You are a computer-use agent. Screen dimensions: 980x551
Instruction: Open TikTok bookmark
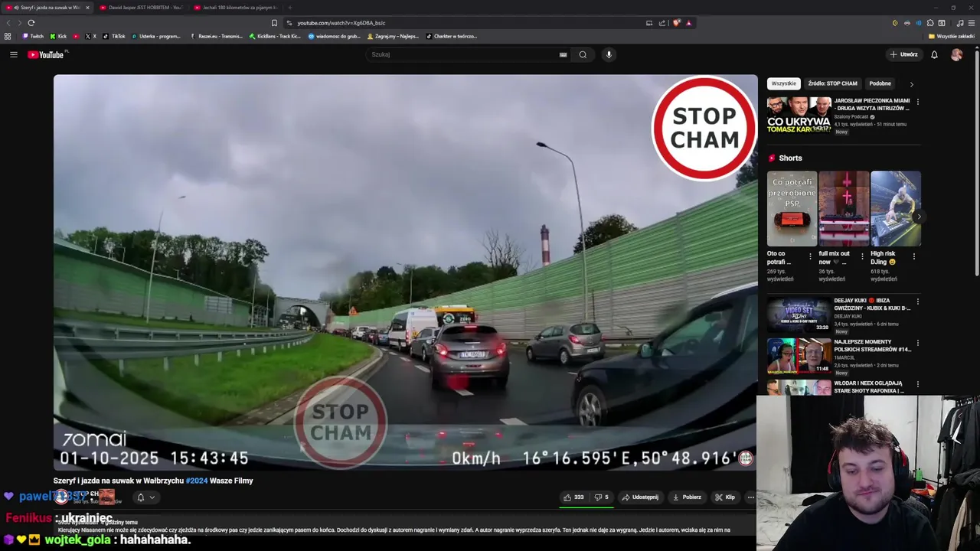tap(114, 36)
